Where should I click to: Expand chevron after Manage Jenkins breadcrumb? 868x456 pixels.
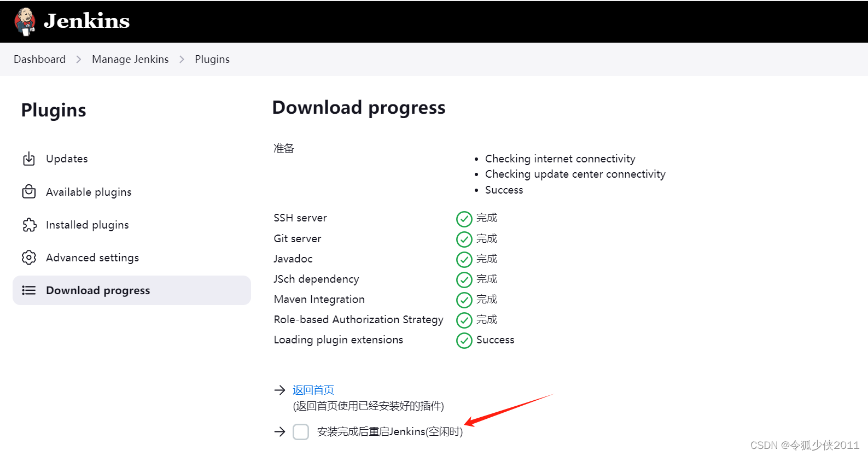[182, 59]
